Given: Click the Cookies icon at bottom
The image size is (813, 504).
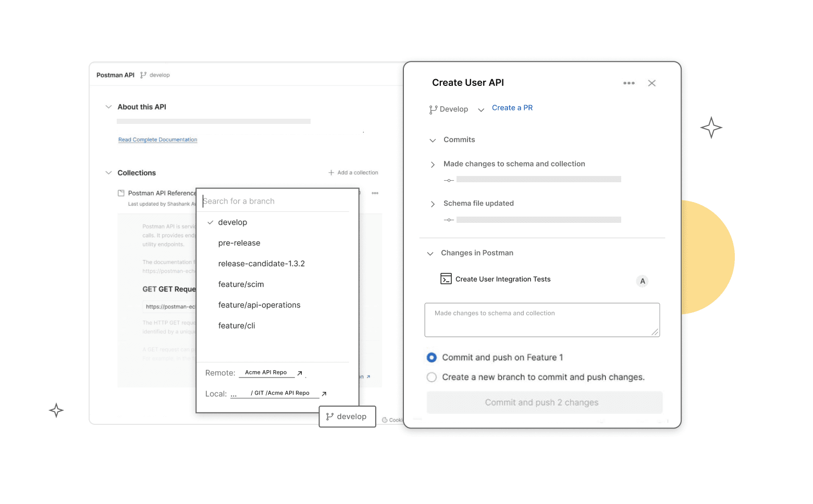Looking at the screenshot, I should 385,420.
